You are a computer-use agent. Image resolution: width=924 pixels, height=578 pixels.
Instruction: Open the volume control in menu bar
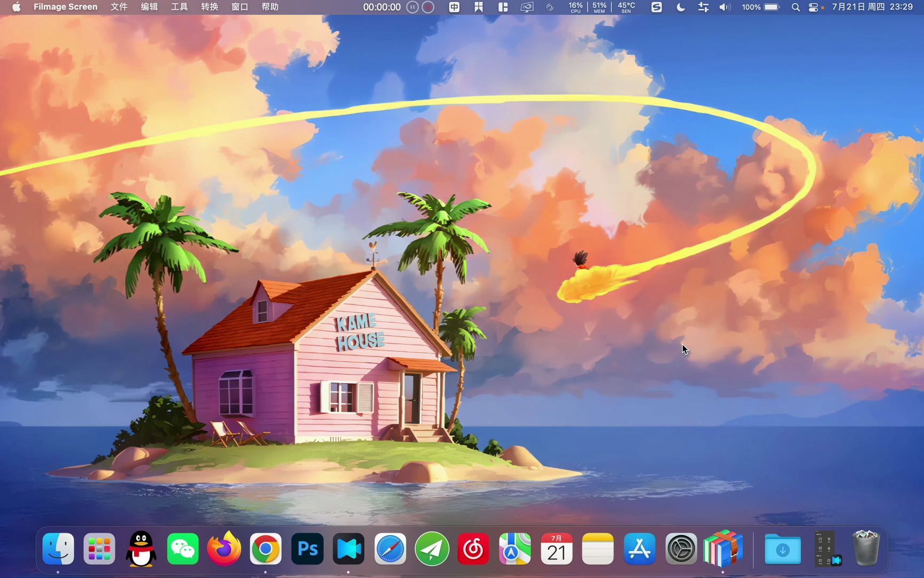[x=725, y=7]
